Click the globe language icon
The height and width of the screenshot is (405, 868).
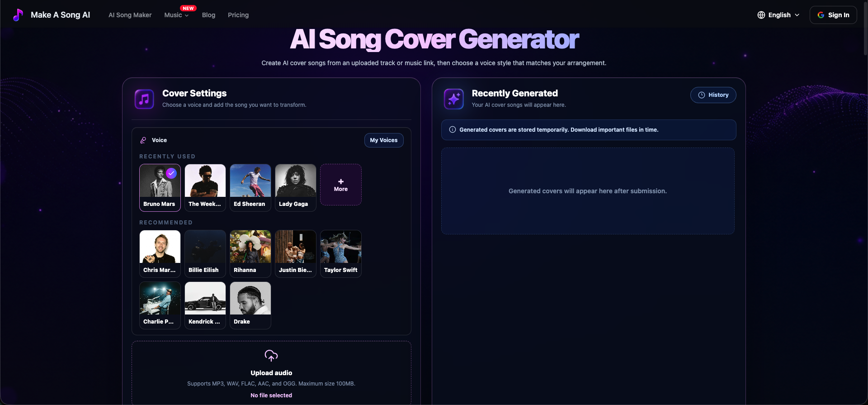[x=761, y=15]
